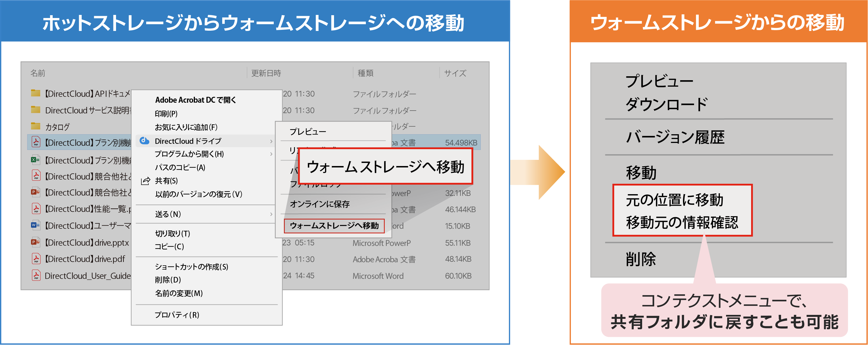This screenshot has width=868, height=345.
Task: Click the 54.498KB size cell
Action: (461, 143)
